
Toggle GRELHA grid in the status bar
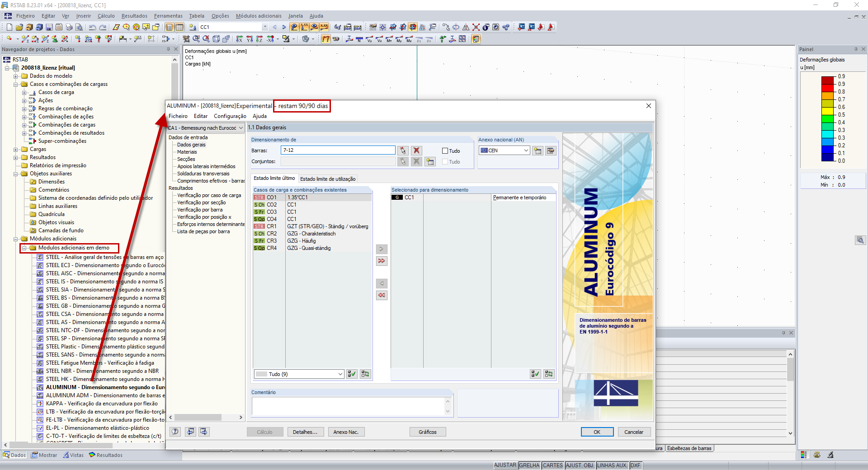(x=529, y=465)
